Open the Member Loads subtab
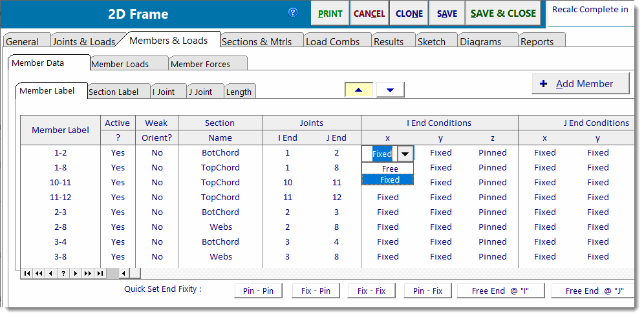This screenshot has height=317, width=644. (x=129, y=64)
